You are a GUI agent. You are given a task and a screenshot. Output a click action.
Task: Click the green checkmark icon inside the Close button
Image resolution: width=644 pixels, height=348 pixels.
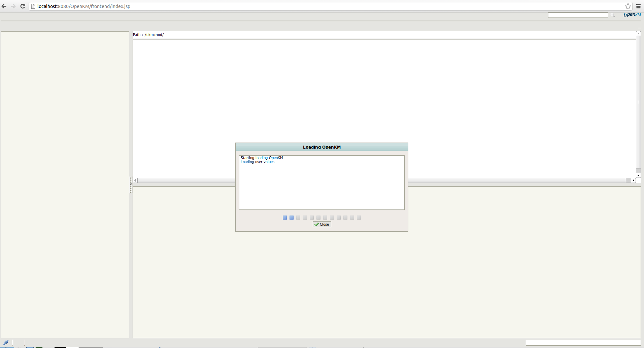pyautogui.click(x=316, y=224)
